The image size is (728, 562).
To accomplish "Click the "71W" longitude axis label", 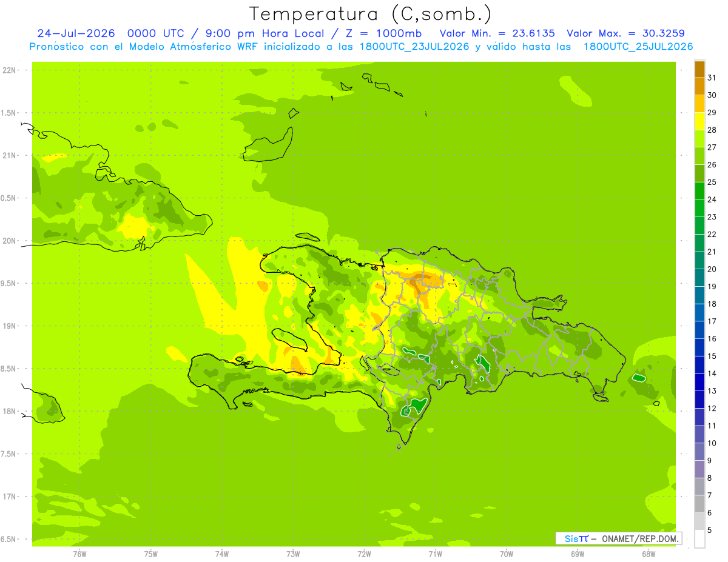I will click(x=435, y=554).
